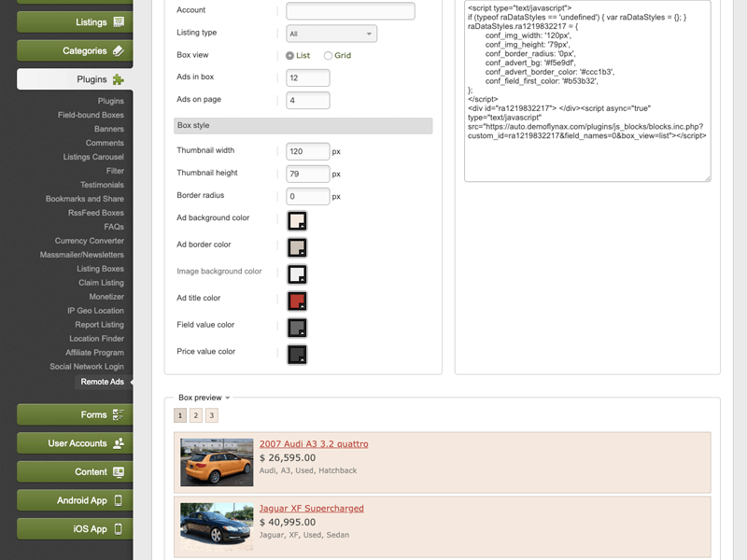Open Social Network Login plugin
The image size is (747, 560).
[x=86, y=366]
